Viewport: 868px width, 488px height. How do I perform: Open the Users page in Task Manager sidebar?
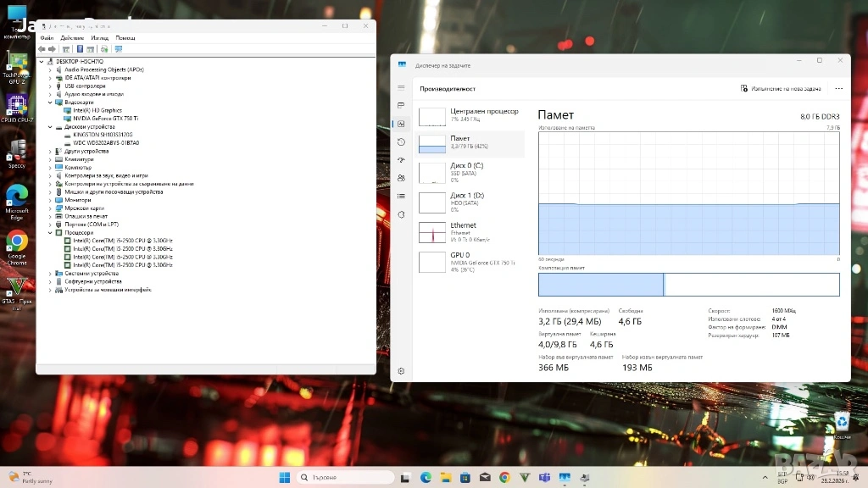pyautogui.click(x=401, y=178)
